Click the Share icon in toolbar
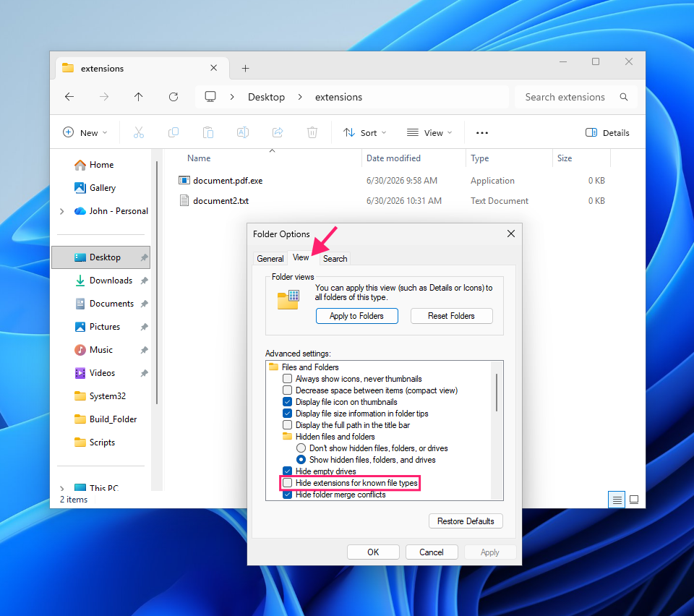The image size is (694, 616). click(278, 132)
